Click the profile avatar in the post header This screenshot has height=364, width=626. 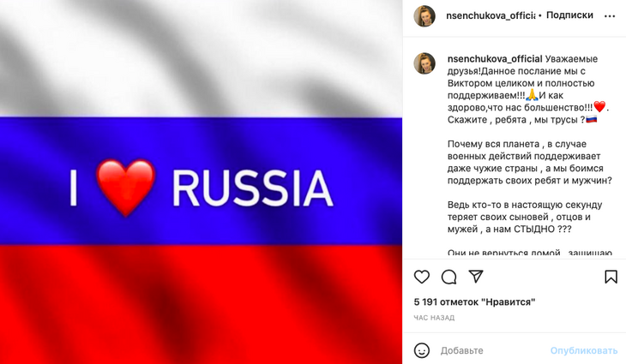pos(424,15)
